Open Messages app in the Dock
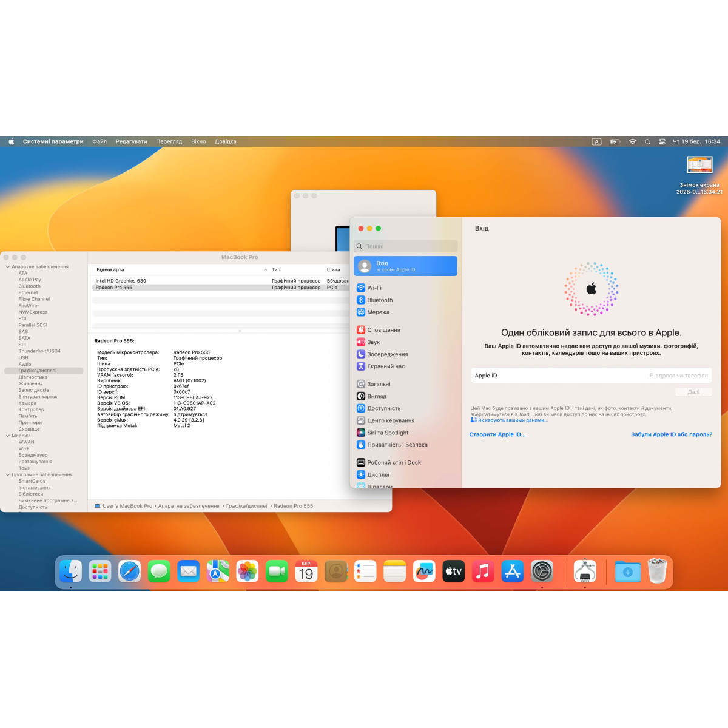The width and height of the screenshot is (728, 728). coord(159,571)
